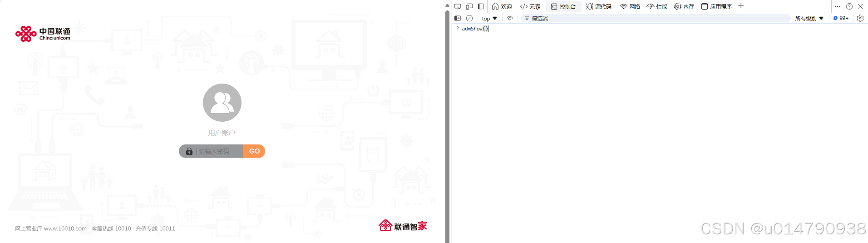This screenshot has height=243, width=868.
Task: Select the 控制台 (Console) tab
Action: [x=563, y=6]
